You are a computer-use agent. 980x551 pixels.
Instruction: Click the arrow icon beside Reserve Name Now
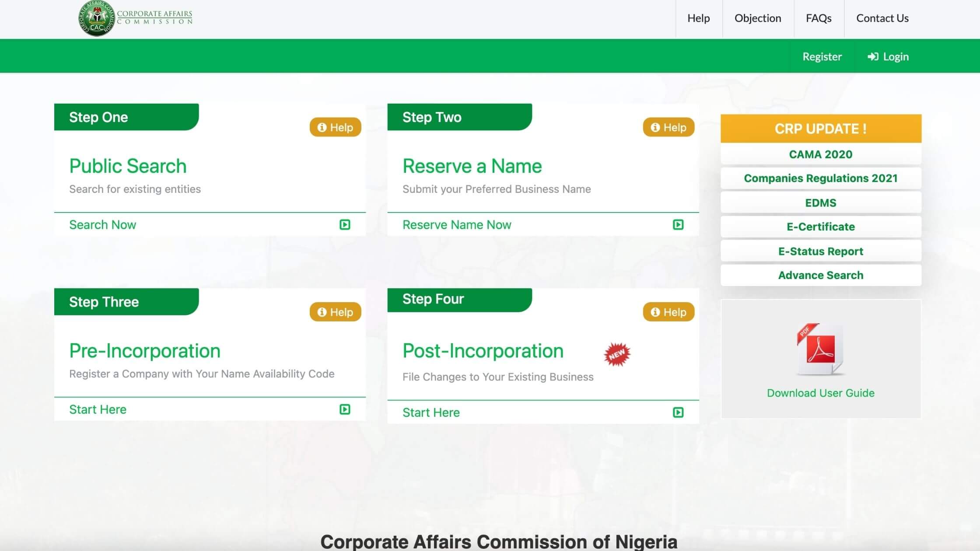678,225
